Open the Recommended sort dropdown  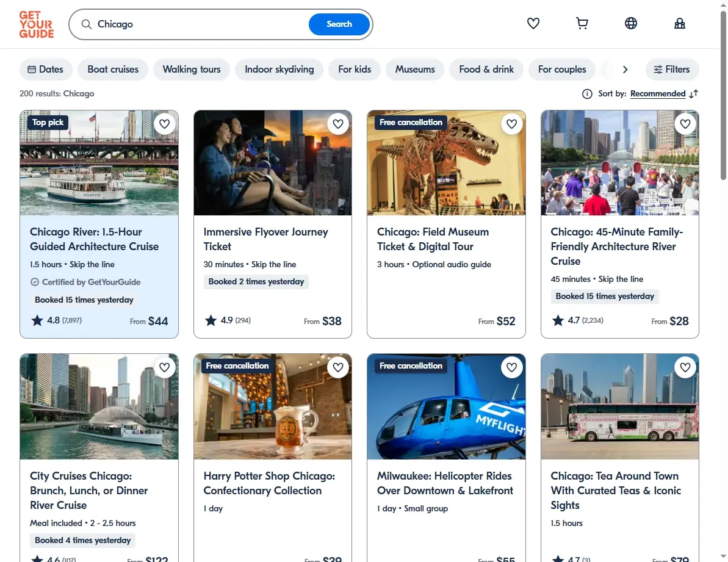pos(657,94)
